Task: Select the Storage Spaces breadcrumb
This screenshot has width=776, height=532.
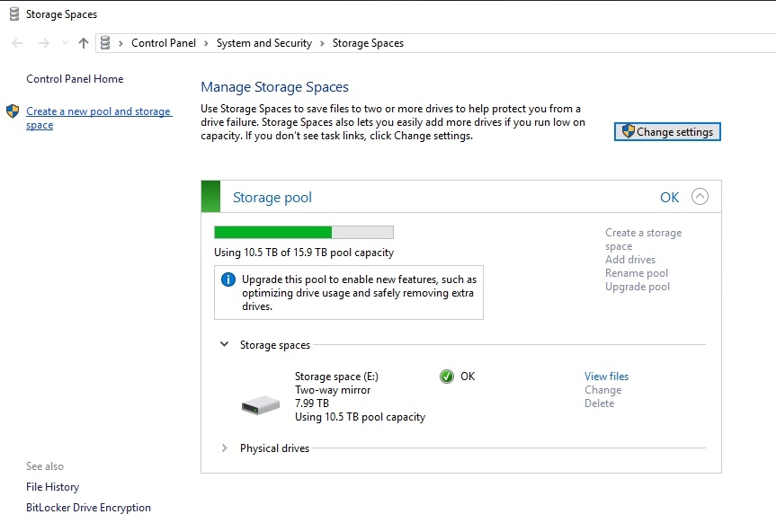Action: (368, 43)
